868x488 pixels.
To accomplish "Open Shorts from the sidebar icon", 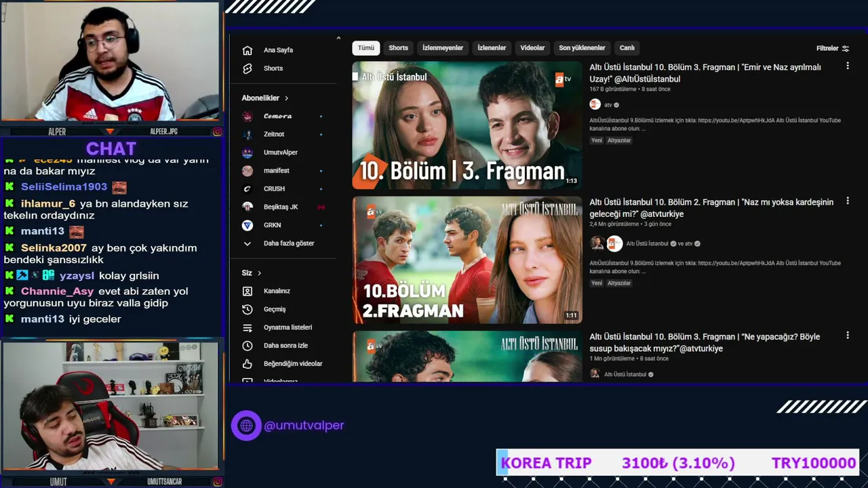I will [x=248, y=68].
